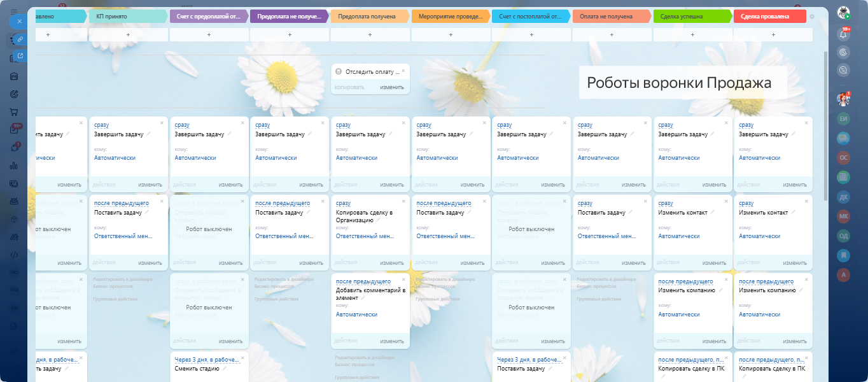Delete 'Копировать сделку в Организацию' robot
Image resolution: width=868 pixels, height=382 pixels.
coord(403,201)
